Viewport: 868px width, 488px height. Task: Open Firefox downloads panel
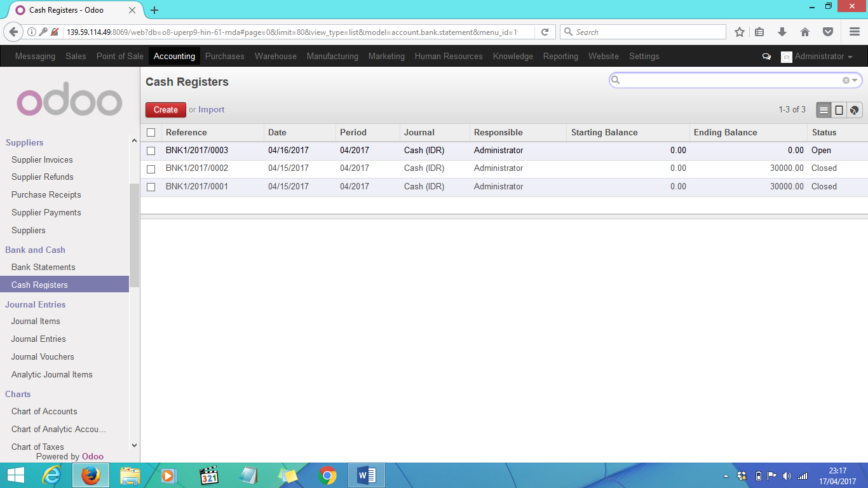tap(782, 32)
